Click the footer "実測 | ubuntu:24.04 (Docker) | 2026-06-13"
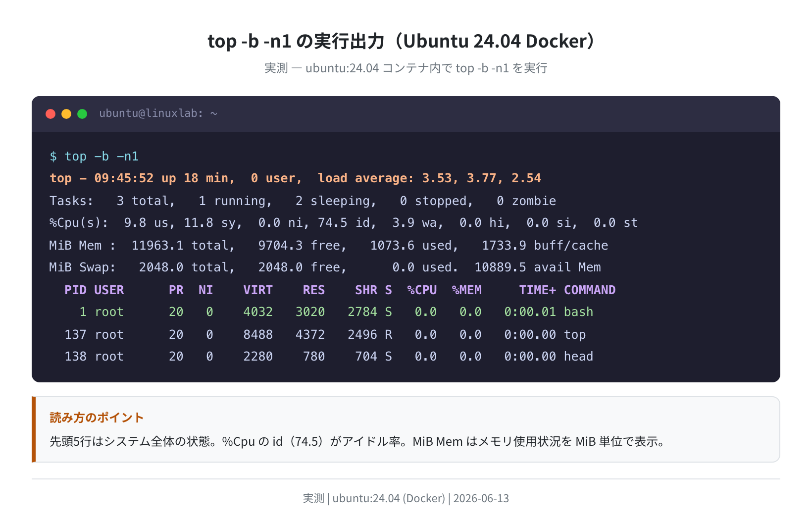Image resolution: width=812 pixels, height=525 pixels. [x=406, y=498]
